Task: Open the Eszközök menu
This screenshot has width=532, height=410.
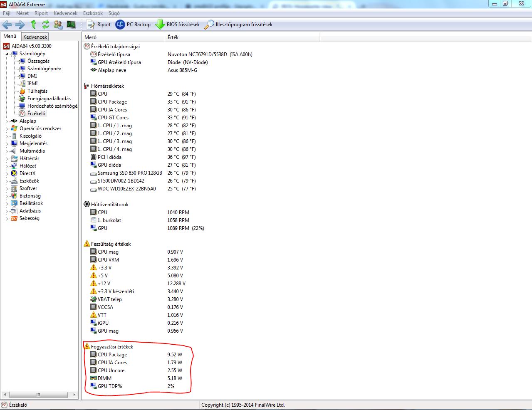Action: pos(93,13)
